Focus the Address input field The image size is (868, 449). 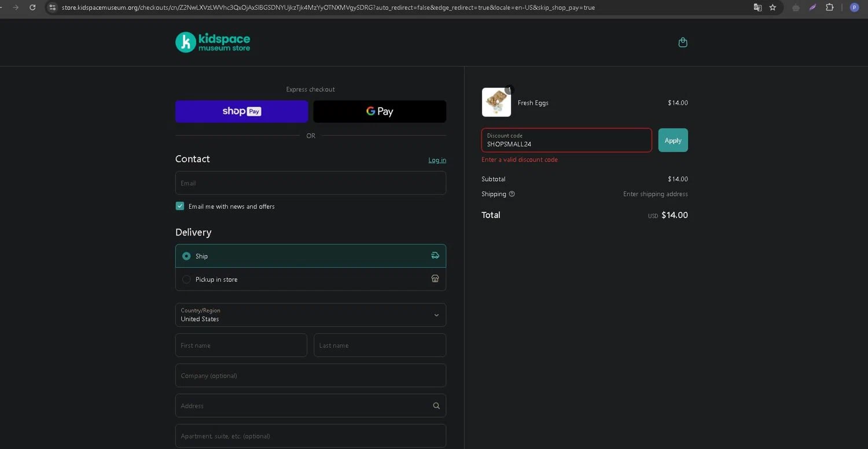[311, 406]
